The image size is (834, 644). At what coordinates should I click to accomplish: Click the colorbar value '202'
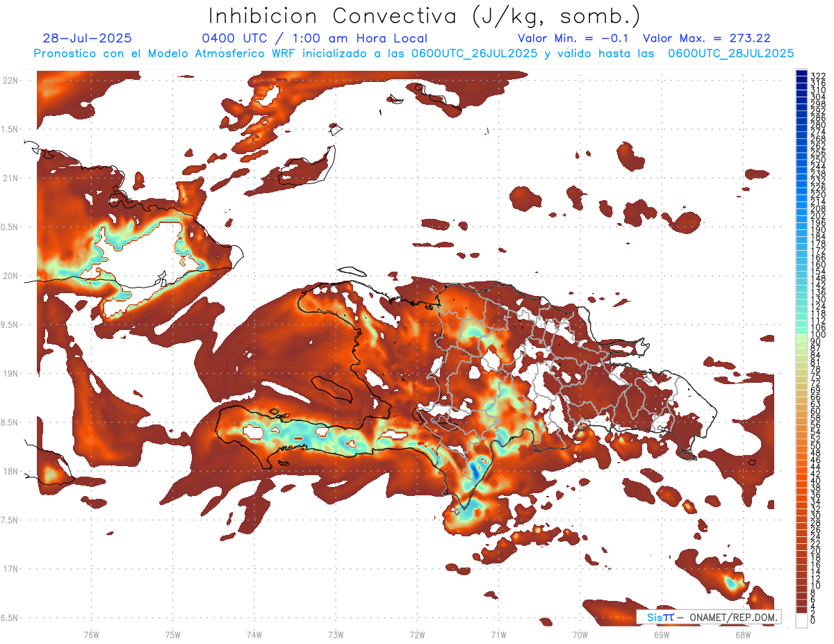tap(818, 215)
